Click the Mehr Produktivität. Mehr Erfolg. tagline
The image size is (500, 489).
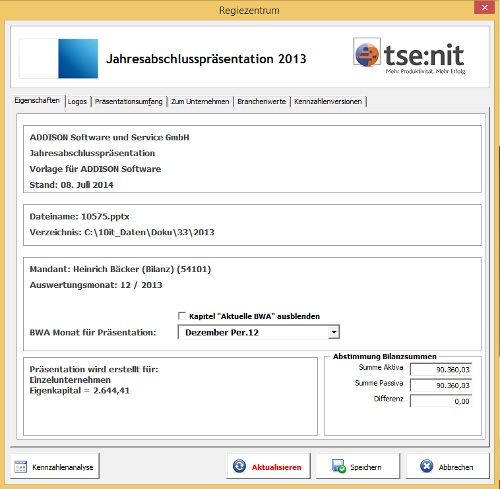click(426, 71)
